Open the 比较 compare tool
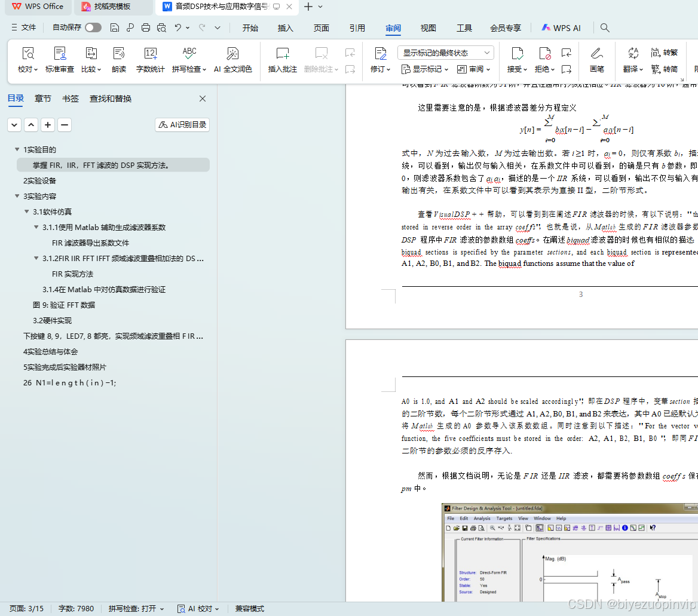This screenshot has height=616, width=698. [x=91, y=60]
